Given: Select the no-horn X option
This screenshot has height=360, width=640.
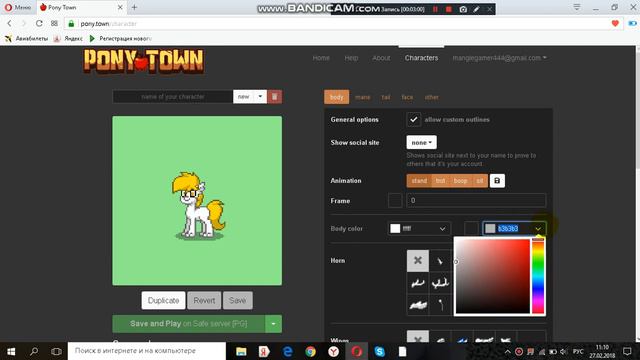Looking at the screenshot, I should [x=418, y=260].
